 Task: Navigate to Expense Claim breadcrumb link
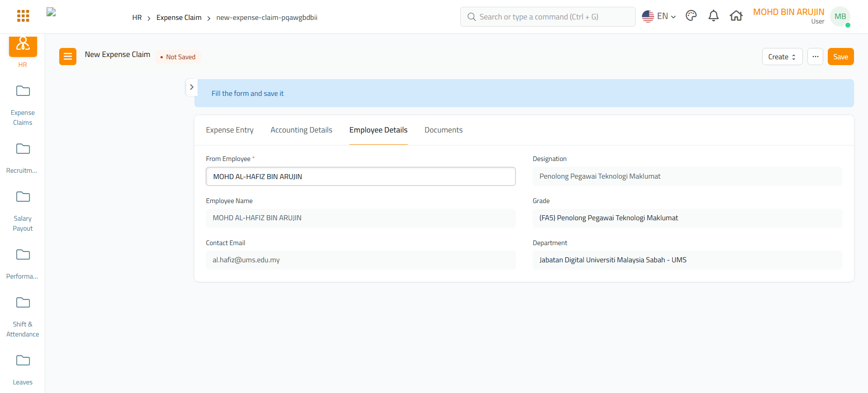tap(179, 18)
